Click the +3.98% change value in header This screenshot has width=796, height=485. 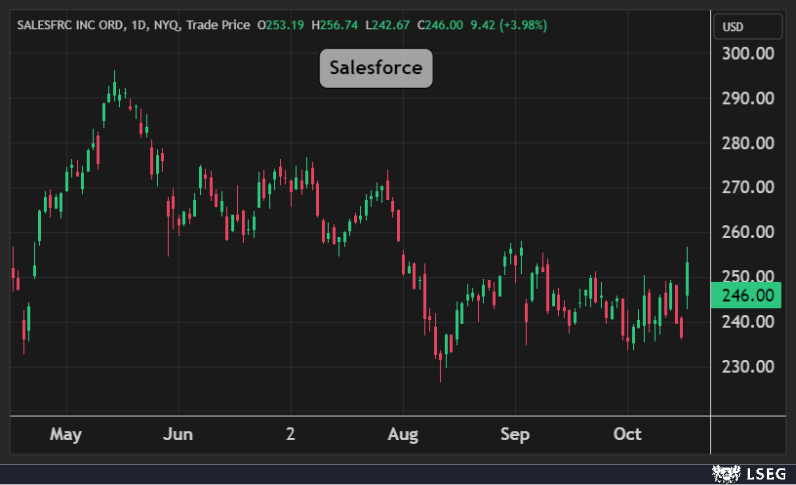(521, 24)
